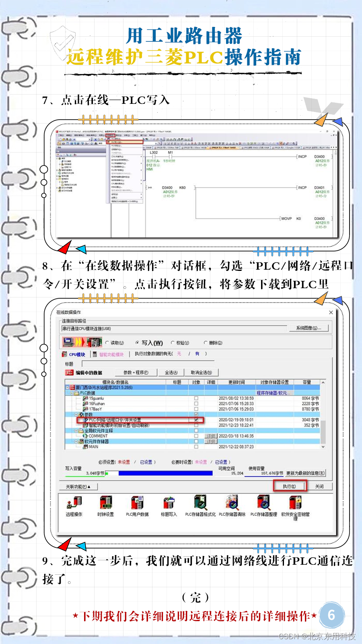Expand the 关联功能(F) section
Viewport: 362px width, 644px height.
click(78, 487)
